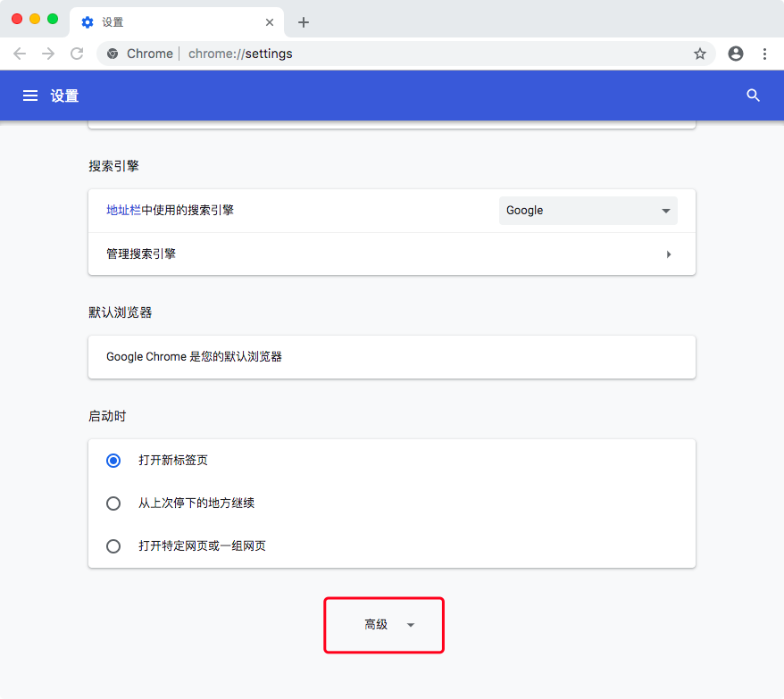Click the back navigation arrow
Image resolution: width=784 pixels, height=699 pixels.
pos(20,54)
